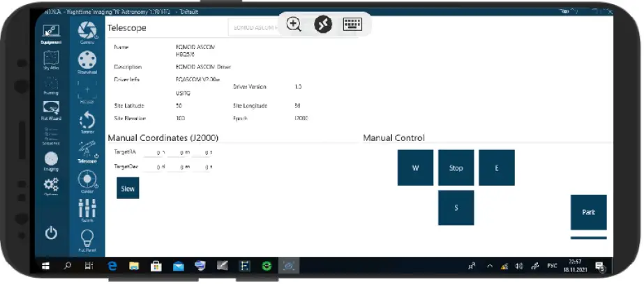Tap the remote desktop overlay icon

click(323, 24)
